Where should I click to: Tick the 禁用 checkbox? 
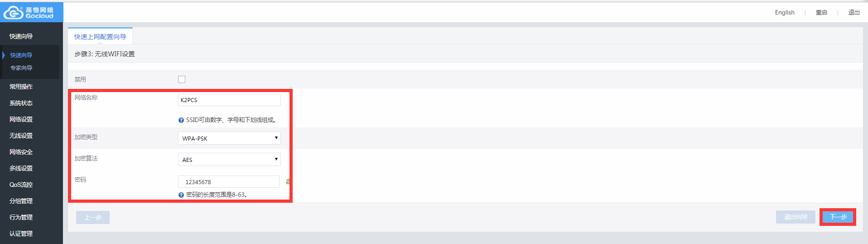point(182,79)
